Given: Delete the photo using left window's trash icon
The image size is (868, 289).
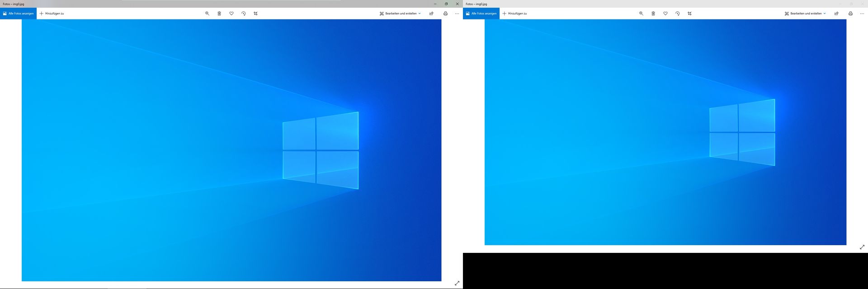Looking at the screenshot, I should [x=219, y=14].
